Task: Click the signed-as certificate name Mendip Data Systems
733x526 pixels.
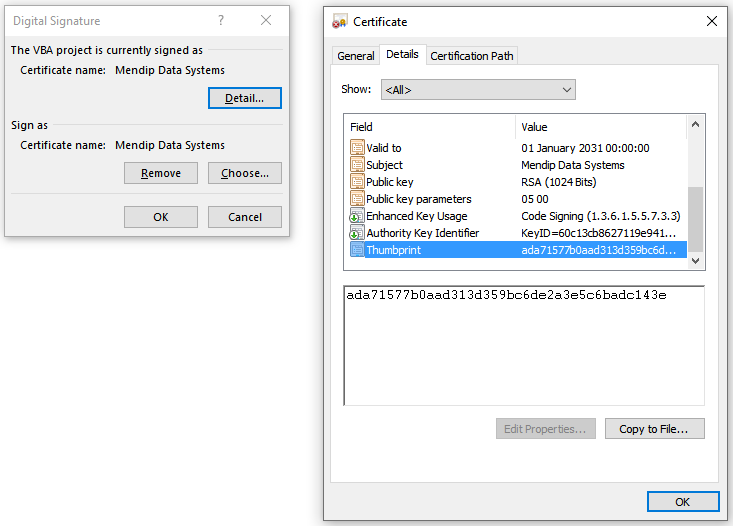Action: tap(170, 70)
